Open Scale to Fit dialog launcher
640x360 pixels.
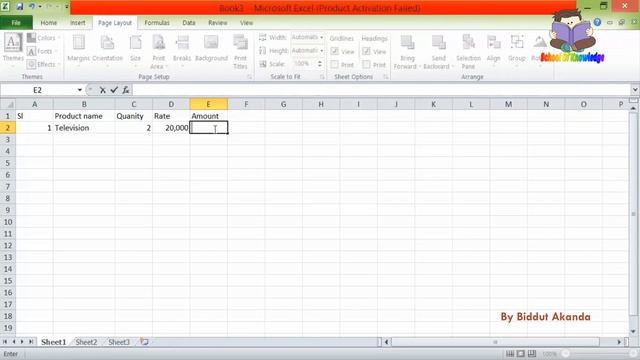coord(322,77)
